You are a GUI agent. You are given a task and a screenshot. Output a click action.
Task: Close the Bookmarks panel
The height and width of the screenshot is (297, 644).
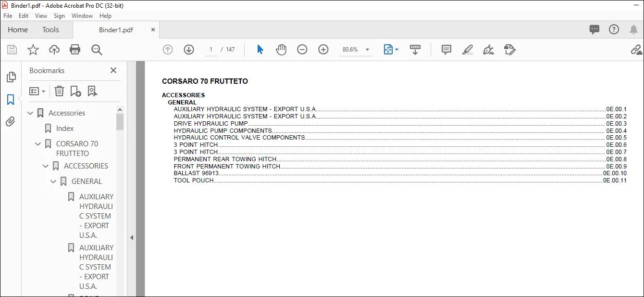(113, 70)
